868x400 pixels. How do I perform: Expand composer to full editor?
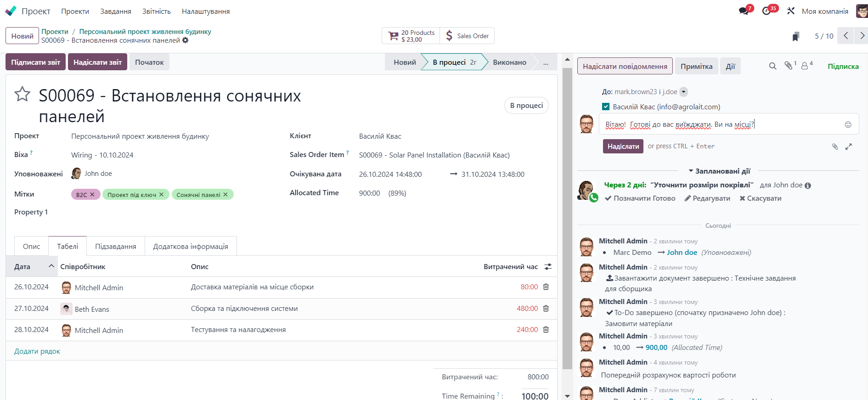click(x=849, y=146)
